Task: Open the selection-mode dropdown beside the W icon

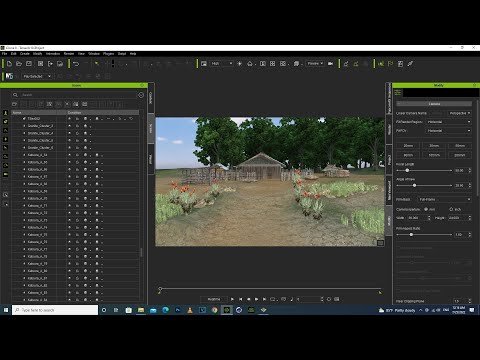Action: coord(37,76)
